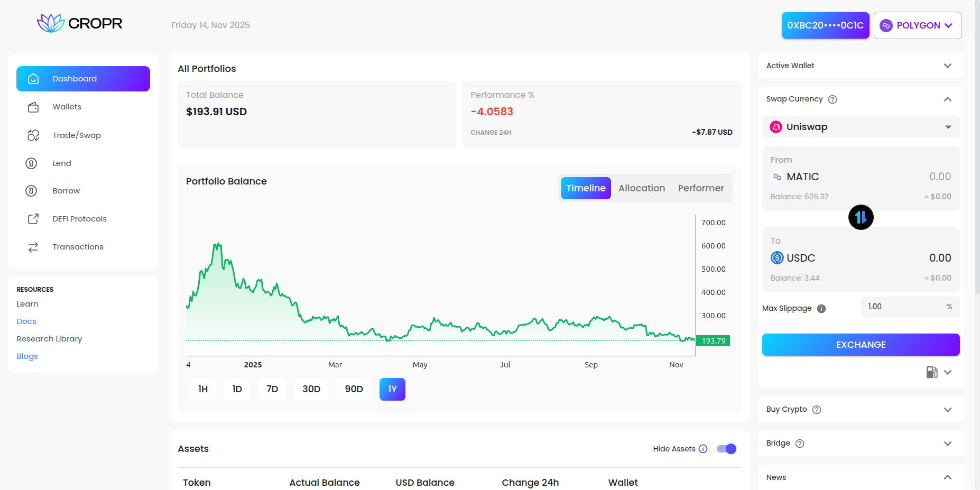This screenshot has width=980, height=490.
Task: Open the Docs resource link
Action: tap(26, 321)
